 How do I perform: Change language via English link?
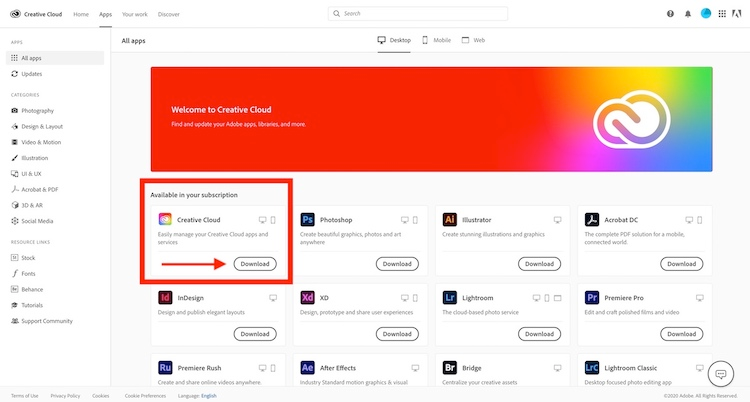tap(209, 396)
